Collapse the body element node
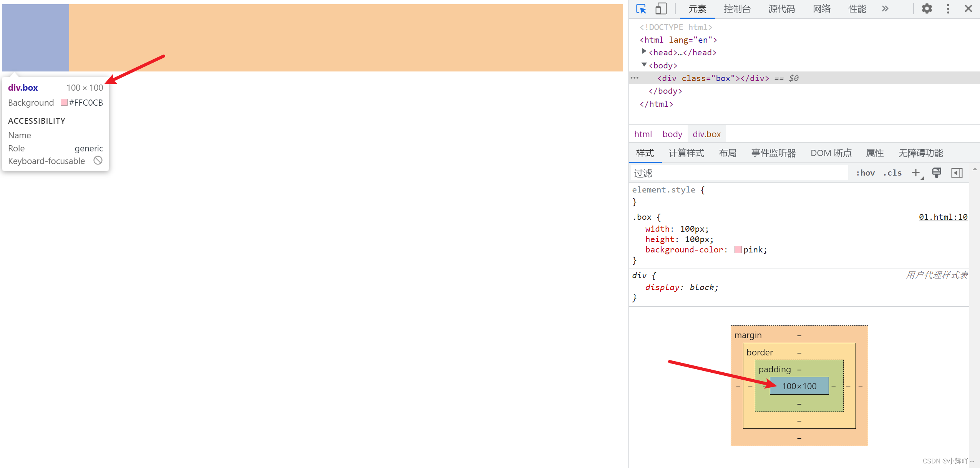The height and width of the screenshot is (468, 980). [644, 65]
